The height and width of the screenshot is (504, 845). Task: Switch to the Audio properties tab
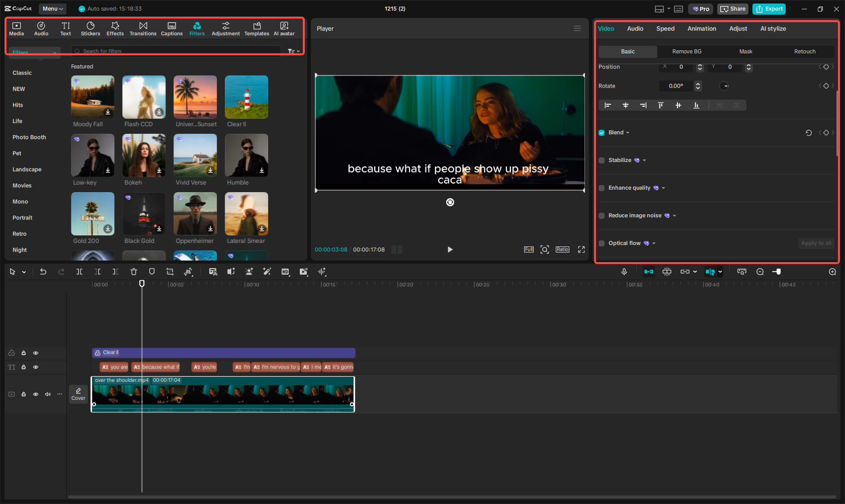[635, 29]
